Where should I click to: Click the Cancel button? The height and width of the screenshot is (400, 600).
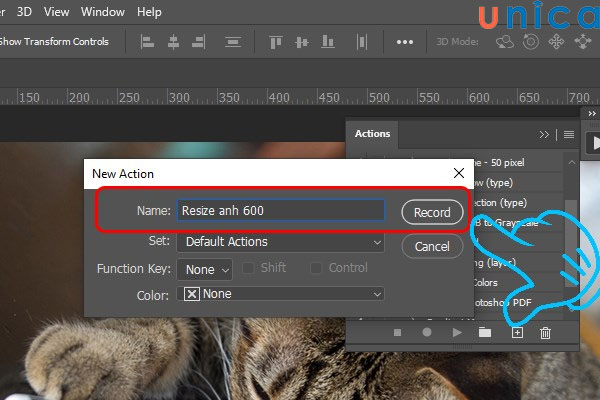tap(432, 246)
